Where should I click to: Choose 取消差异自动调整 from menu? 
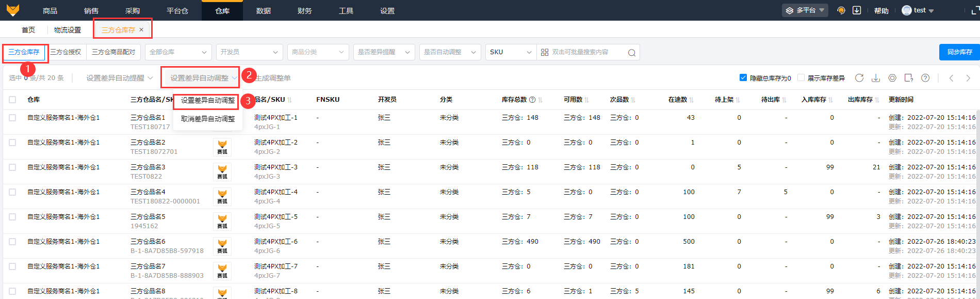[x=208, y=119]
